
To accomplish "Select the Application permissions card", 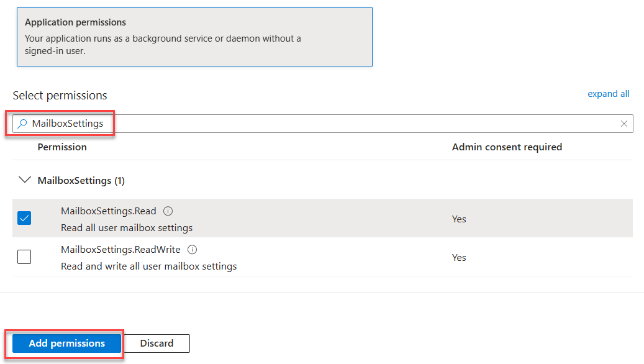I will click(194, 37).
